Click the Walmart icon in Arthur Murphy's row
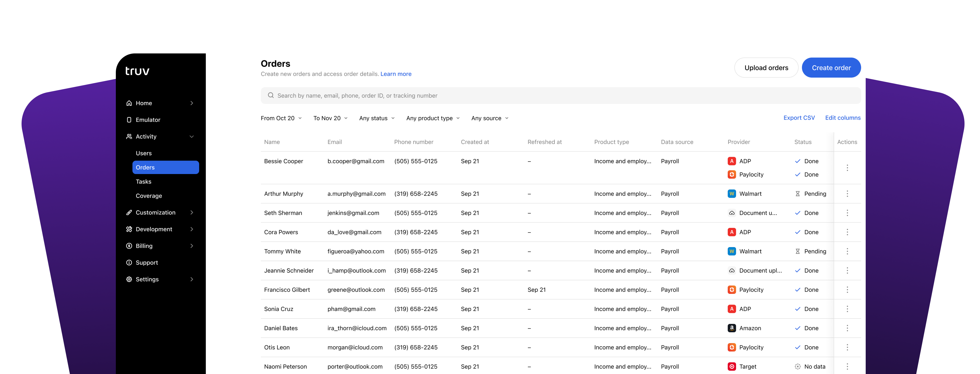The height and width of the screenshot is (374, 980). click(732, 194)
